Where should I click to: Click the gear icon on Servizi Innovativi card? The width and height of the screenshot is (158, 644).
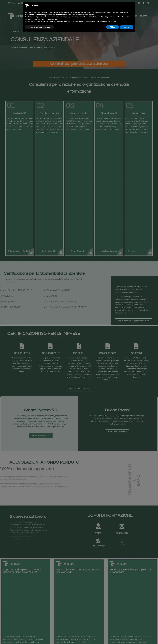point(91,253)
